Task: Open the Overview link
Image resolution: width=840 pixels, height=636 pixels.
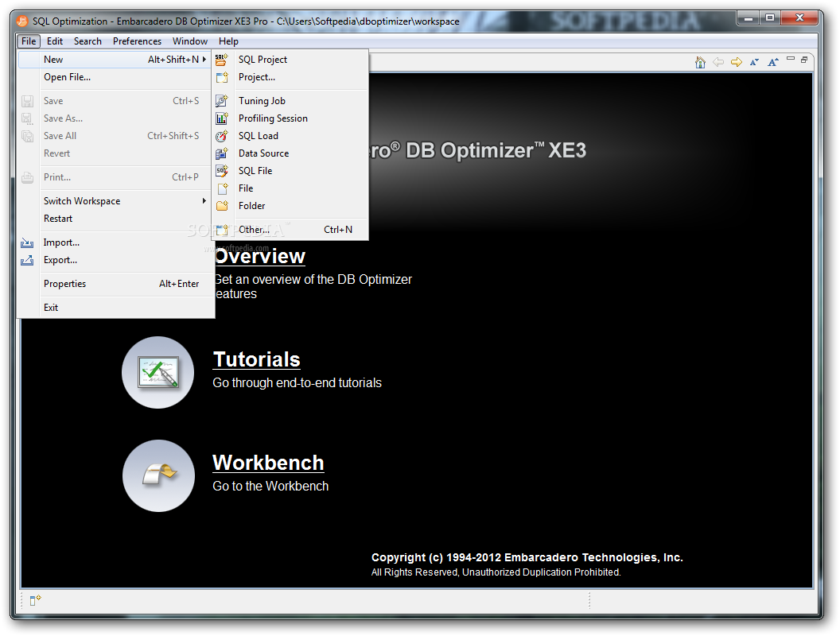Action: [260, 257]
